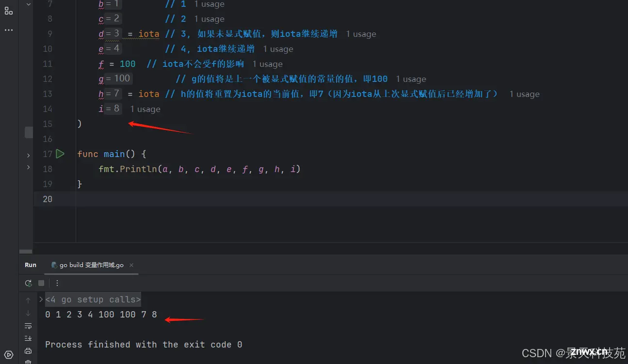Expand the chevron beside line 17

click(x=28, y=156)
